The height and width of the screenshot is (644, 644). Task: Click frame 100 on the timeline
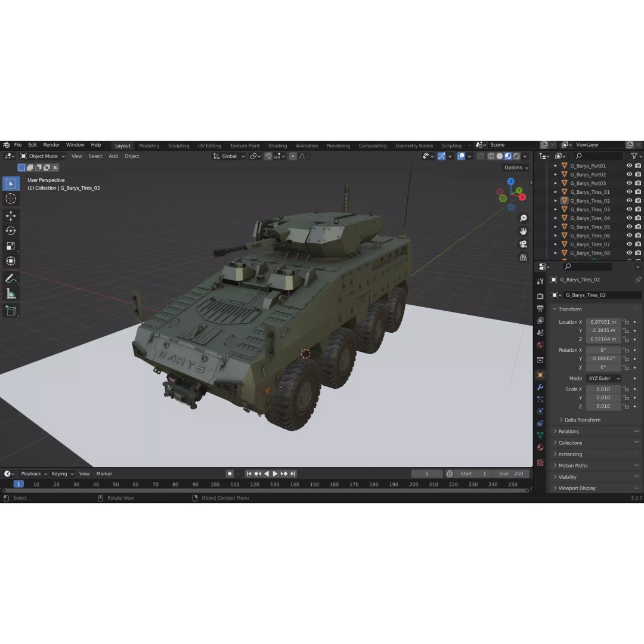pyautogui.click(x=215, y=485)
